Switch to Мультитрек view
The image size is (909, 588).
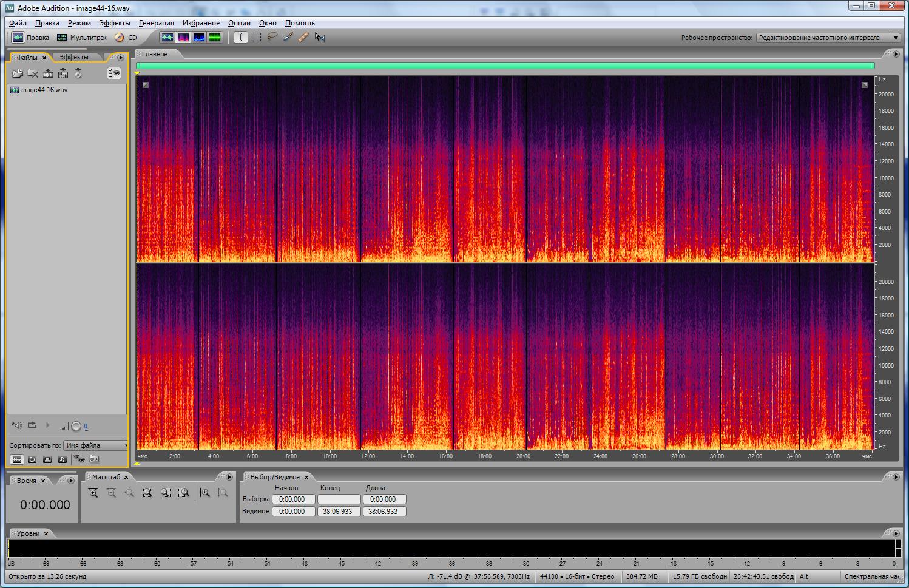point(82,38)
